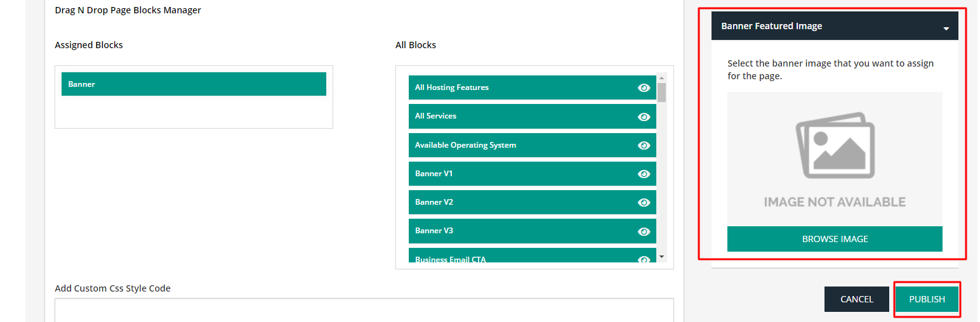Click eye icon next to Banner V1
Screen dimensions: 980x322
(x=644, y=174)
